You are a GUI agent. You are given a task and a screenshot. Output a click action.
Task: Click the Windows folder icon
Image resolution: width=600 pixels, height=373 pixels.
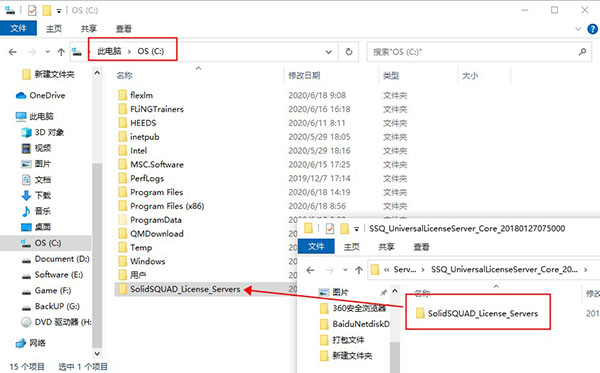point(122,261)
